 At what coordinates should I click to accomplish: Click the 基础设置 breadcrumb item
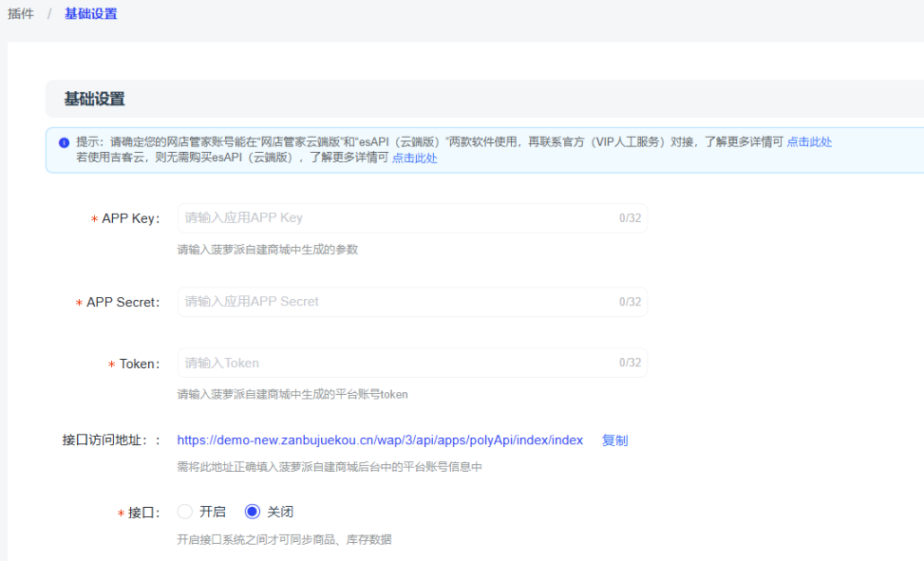91,14
